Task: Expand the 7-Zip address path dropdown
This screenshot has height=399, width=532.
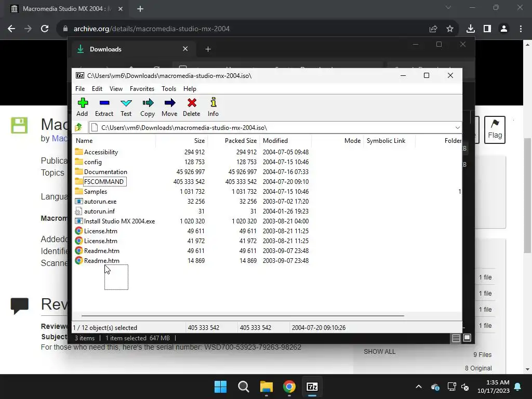Action: tap(457, 128)
